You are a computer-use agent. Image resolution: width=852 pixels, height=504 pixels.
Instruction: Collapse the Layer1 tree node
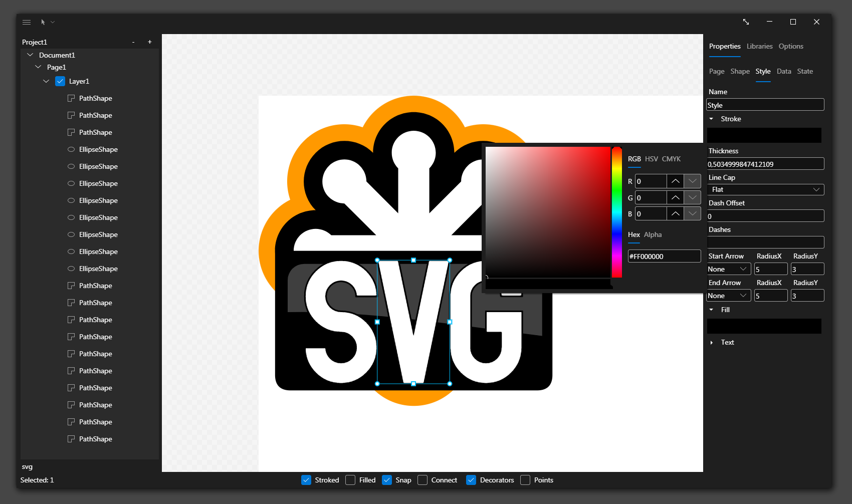pos(46,81)
